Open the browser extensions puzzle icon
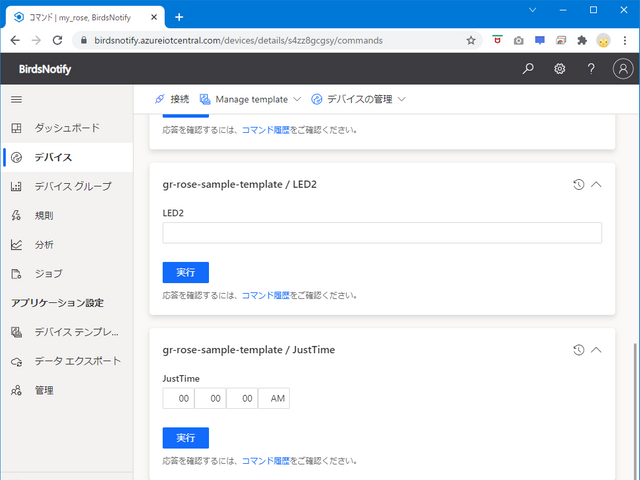The width and height of the screenshot is (640, 480). (x=582, y=40)
